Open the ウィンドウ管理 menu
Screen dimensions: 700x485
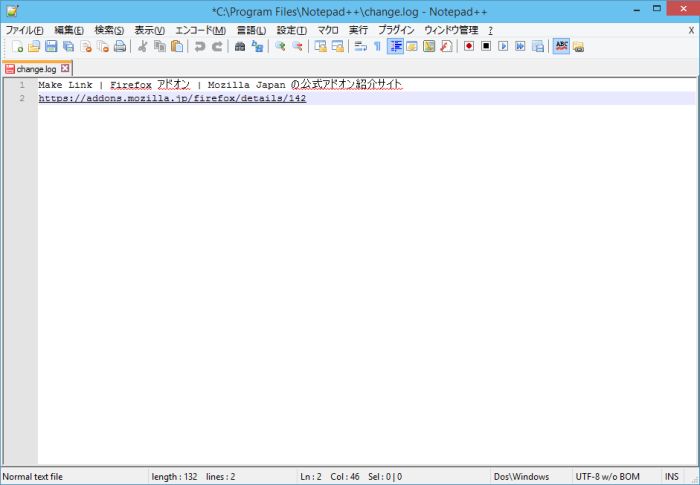(451, 30)
